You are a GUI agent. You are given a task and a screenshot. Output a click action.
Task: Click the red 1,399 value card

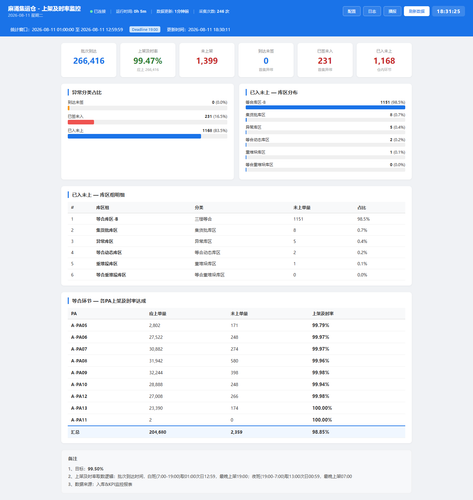point(207,60)
